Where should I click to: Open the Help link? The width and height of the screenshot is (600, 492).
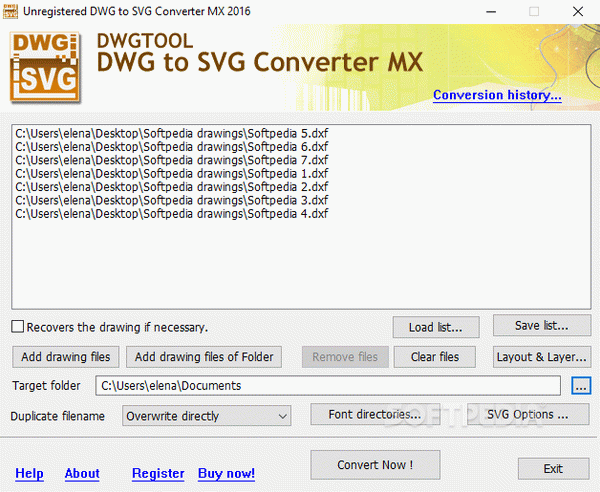tap(29, 474)
